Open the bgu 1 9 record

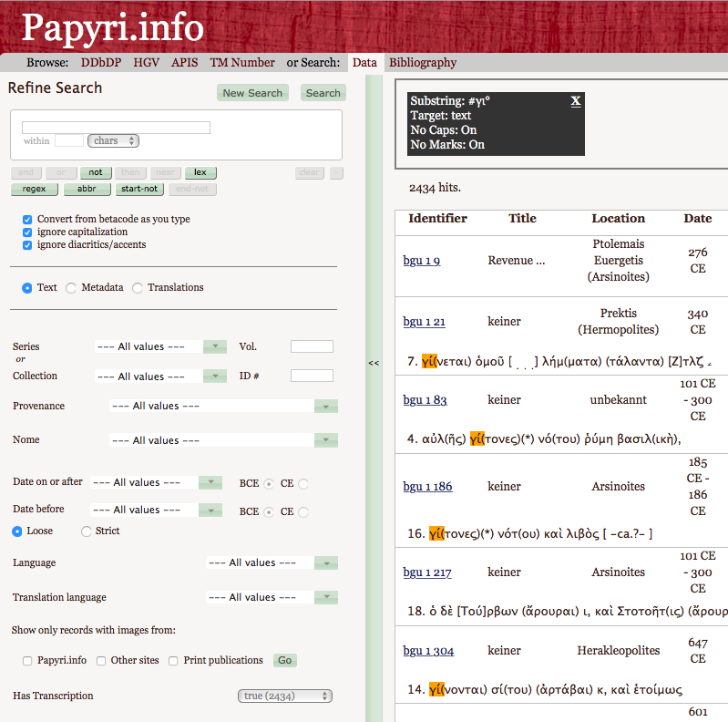tap(422, 261)
